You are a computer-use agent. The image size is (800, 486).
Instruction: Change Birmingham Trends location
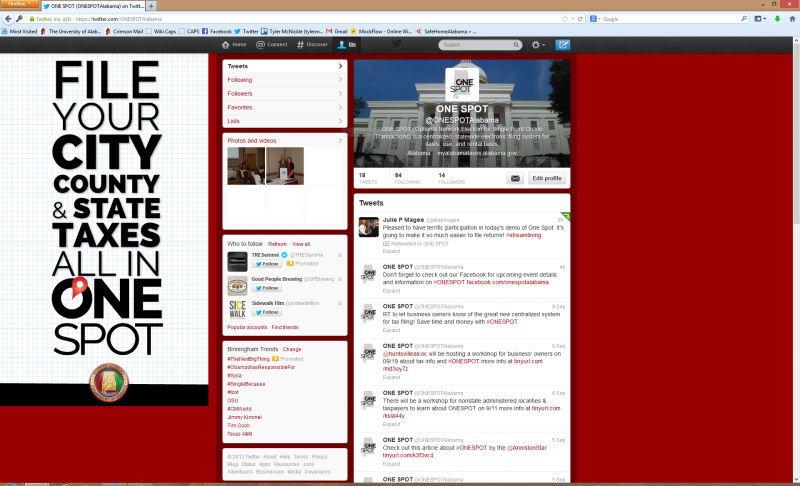[x=292, y=349]
